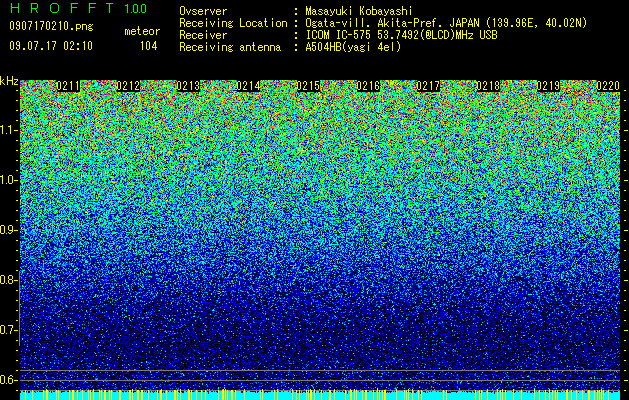
Task: Click the 0907170210.png filename text
Action: (x=51, y=27)
